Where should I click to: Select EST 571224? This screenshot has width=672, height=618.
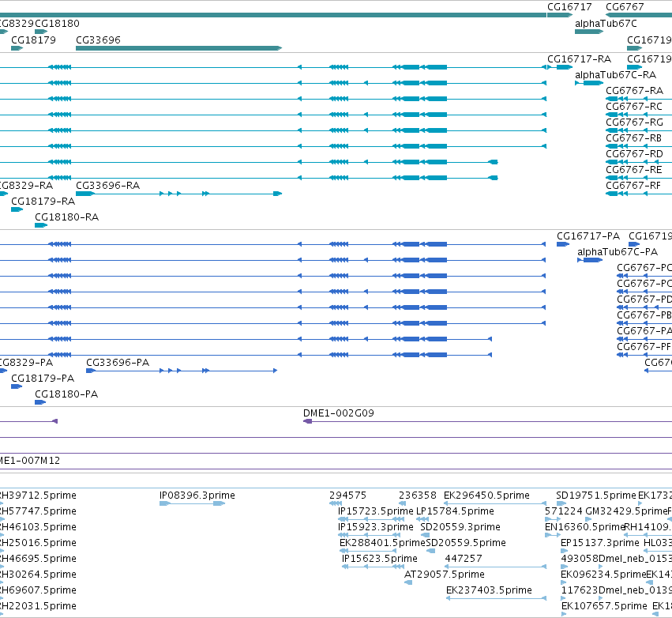(x=564, y=511)
